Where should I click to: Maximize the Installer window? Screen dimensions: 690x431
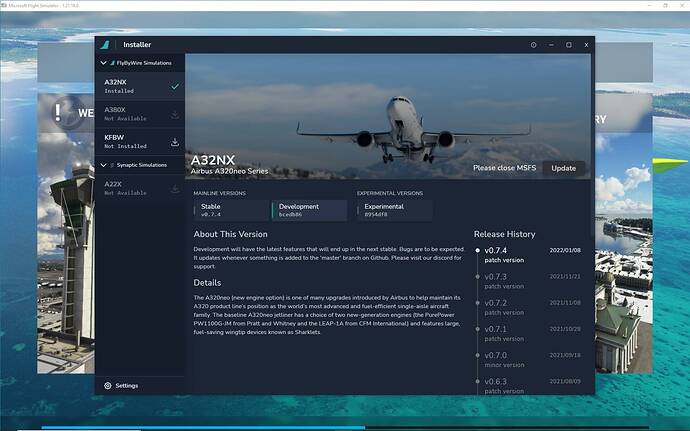(569, 45)
